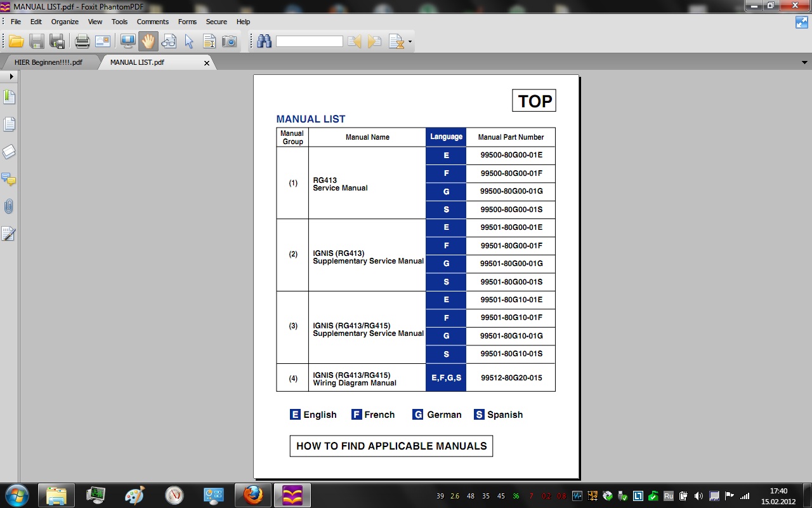
Task: Click the find text input field
Action: point(309,42)
